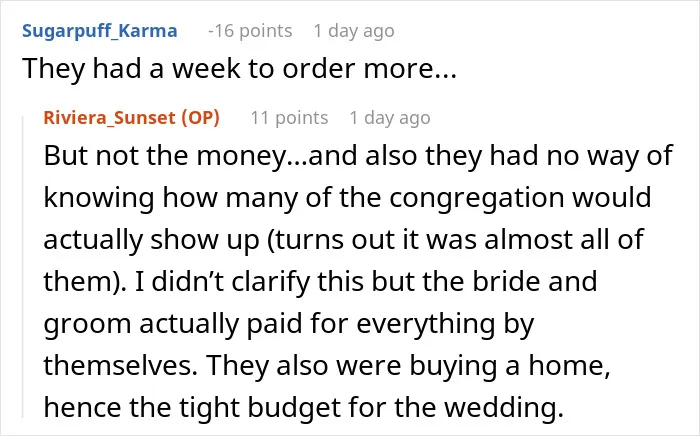
Task: Open the timestamp on Riviera_Sunset's reply
Action: point(390,118)
